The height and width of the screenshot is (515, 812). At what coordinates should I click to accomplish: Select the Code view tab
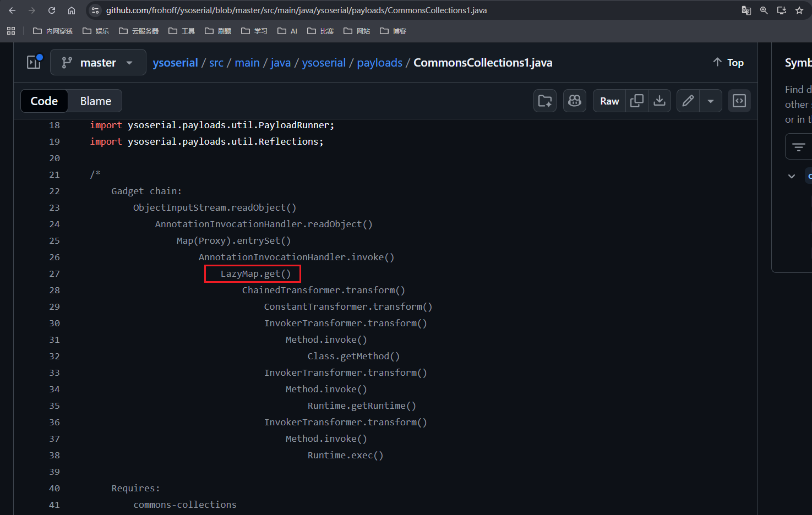point(44,101)
